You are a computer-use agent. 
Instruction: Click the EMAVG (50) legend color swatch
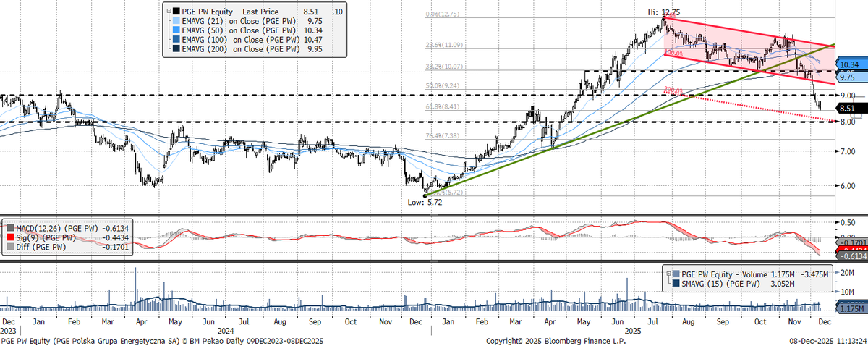point(176,30)
